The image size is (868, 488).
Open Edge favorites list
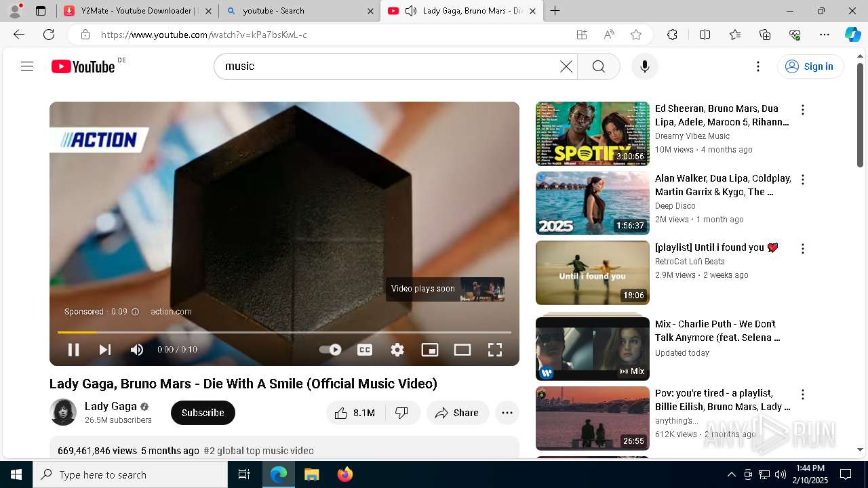tap(735, 35)
